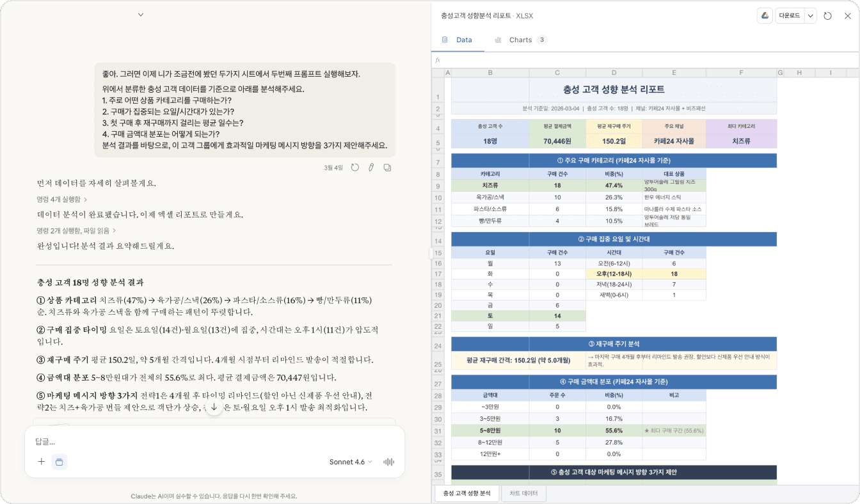Image resolution: width=860 pixels, height=504 pixels.
Task: Start voice input for the reply
Action: pos(388,461)
